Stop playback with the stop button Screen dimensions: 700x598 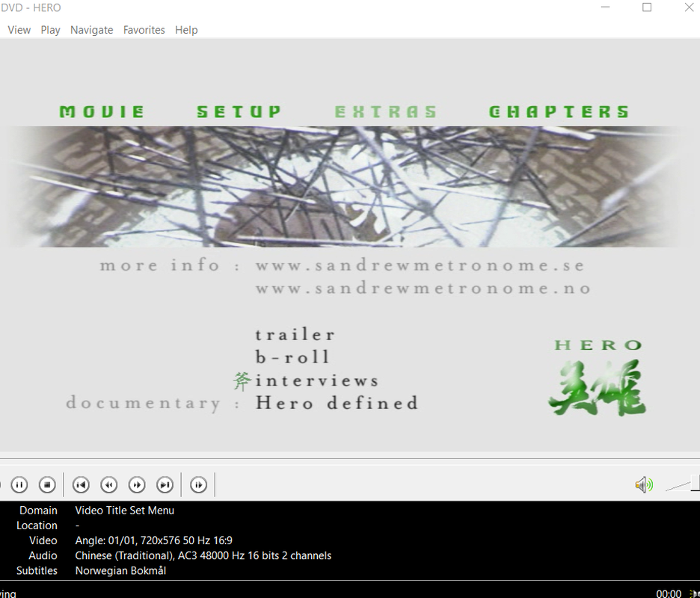[47, 484]
